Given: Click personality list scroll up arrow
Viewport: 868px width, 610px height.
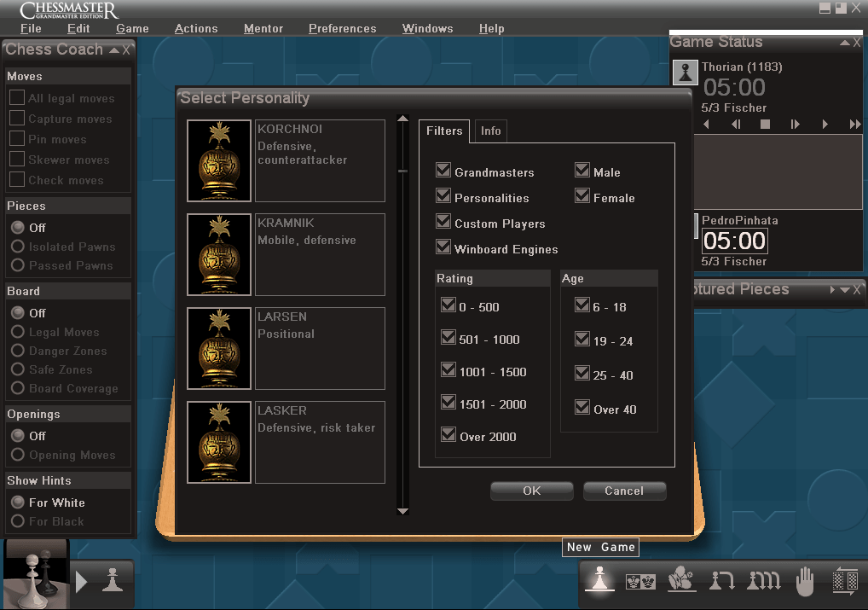Looking at the screenshot, I should [x=403, y=119].
